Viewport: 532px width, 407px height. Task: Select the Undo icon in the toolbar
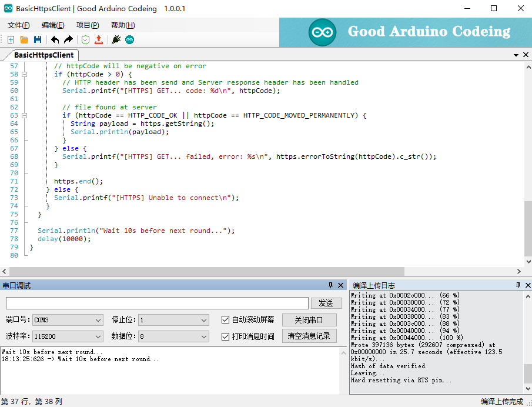pyautogui.click(x=53, y=39)
